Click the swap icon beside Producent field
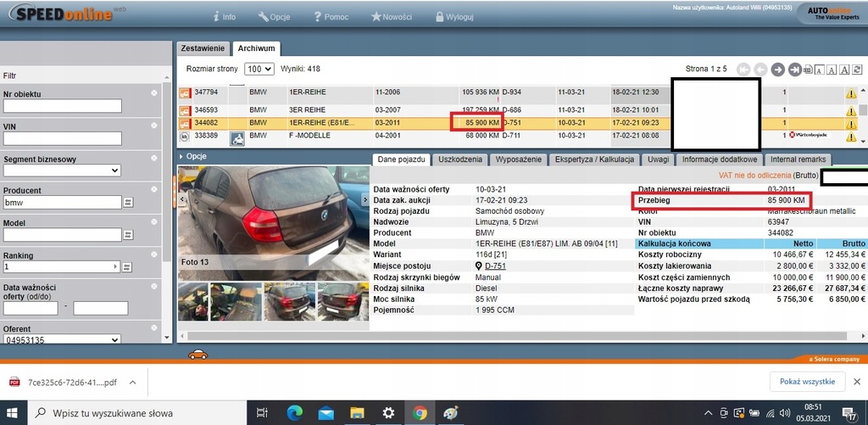Screen dimensions: 868x425 pyautogui.click(x=129, y=203)
